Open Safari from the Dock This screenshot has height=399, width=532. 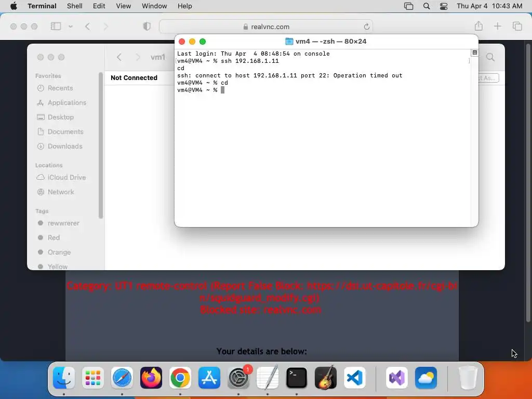pos(122,378)
